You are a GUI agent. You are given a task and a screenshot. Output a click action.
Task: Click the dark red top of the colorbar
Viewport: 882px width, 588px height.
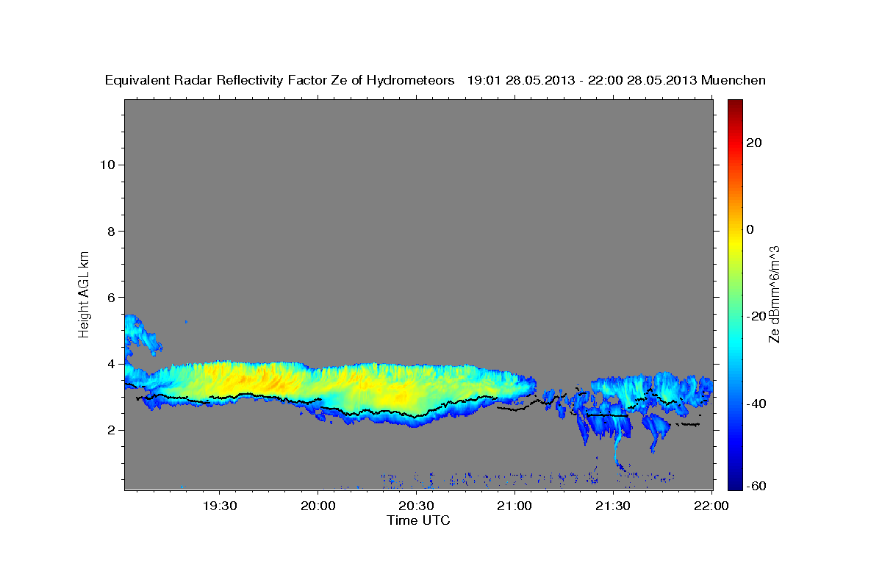click(x=734, y=107)
